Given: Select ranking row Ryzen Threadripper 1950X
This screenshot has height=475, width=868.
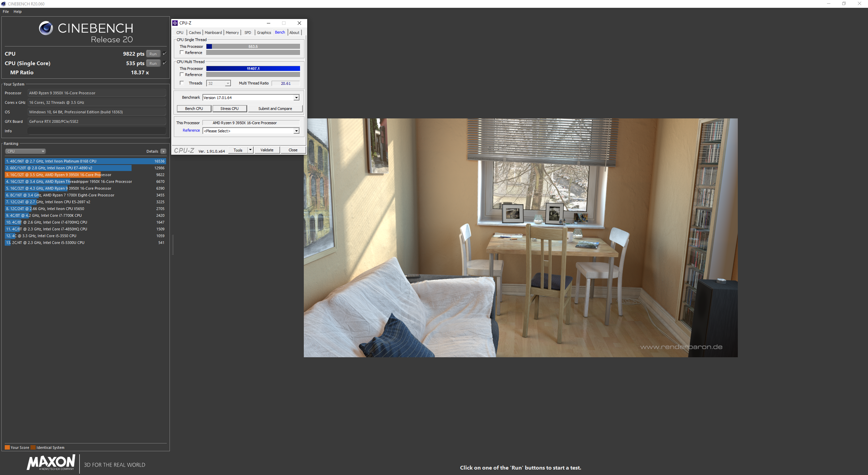Looking at the screenshot, I should (x=85, y=182).
